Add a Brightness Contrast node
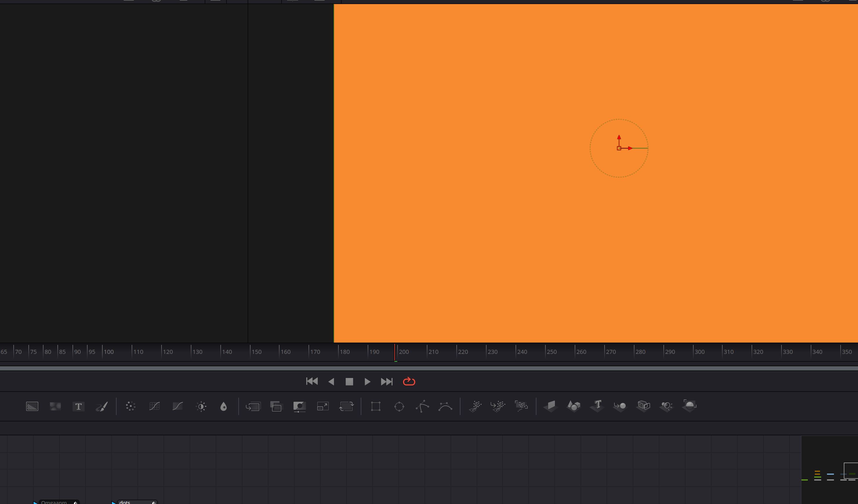The height and width of the screenshot is (504, 858). (x=201, y=406)
